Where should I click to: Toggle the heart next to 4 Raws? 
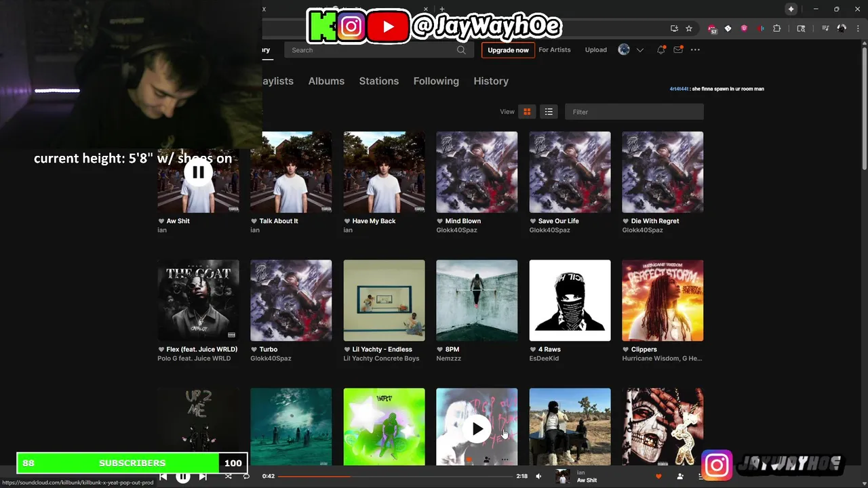pos(532,349)
